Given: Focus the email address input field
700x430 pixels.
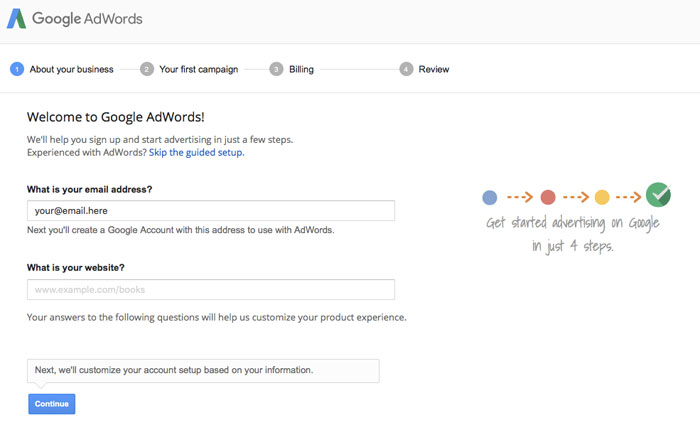Looking at the screenshot, I should 211,210.
